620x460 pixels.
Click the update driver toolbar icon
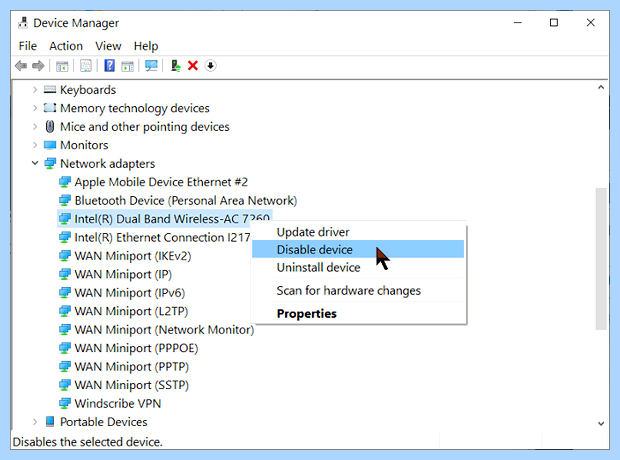(x=175, y=66)
